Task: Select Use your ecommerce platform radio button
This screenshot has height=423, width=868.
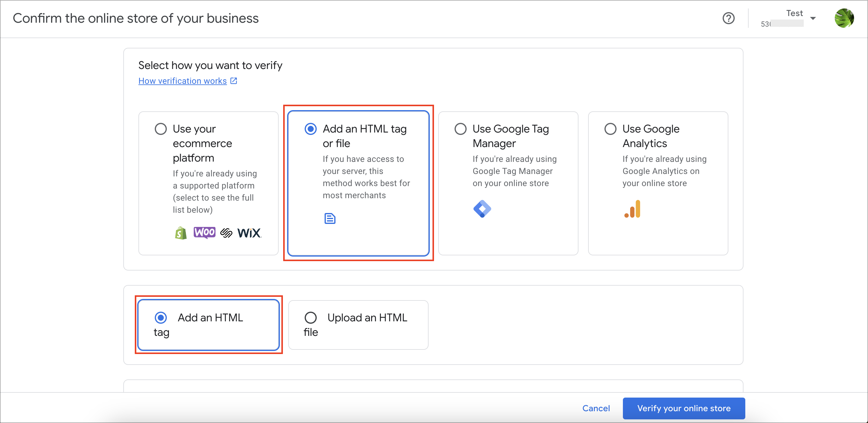Action: point(161,129)
